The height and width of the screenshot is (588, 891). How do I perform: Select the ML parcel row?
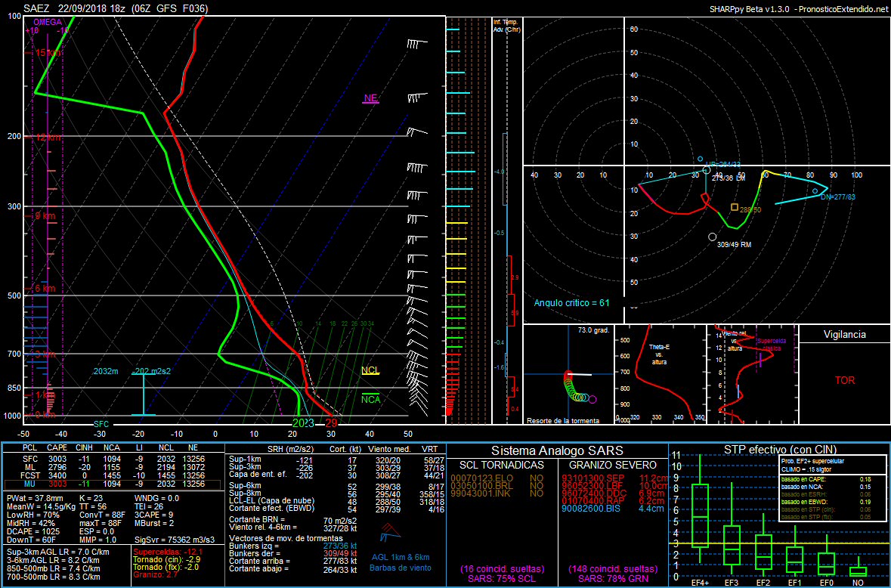click(112, 466)
